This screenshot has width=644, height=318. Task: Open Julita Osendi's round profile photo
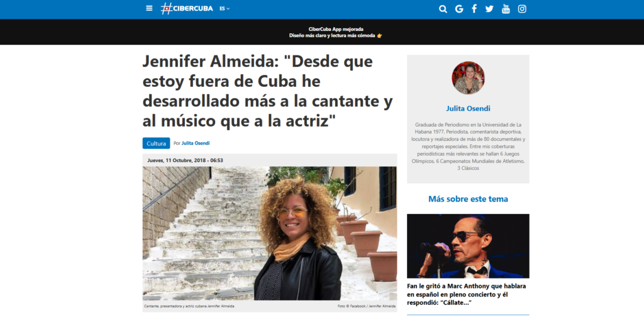tap(468, 77)
